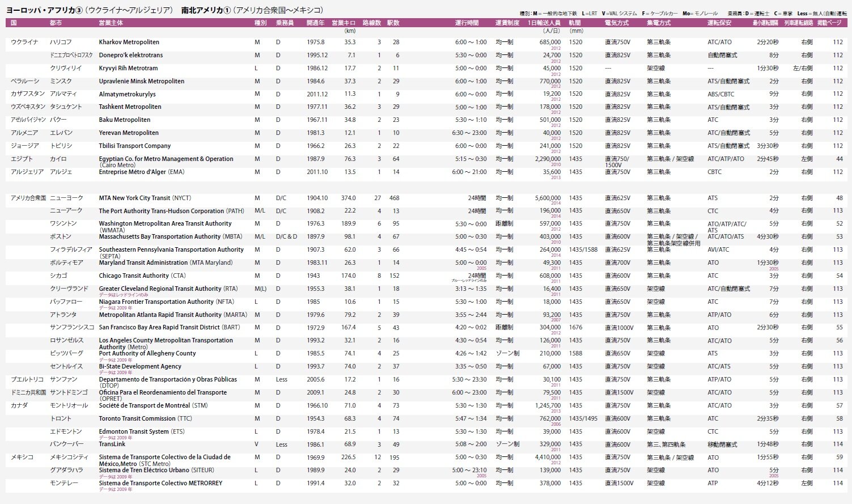Select the ウズベキスタン country cell
The image size is (852, 504).
pyautogui.click(x=27, y=107)
